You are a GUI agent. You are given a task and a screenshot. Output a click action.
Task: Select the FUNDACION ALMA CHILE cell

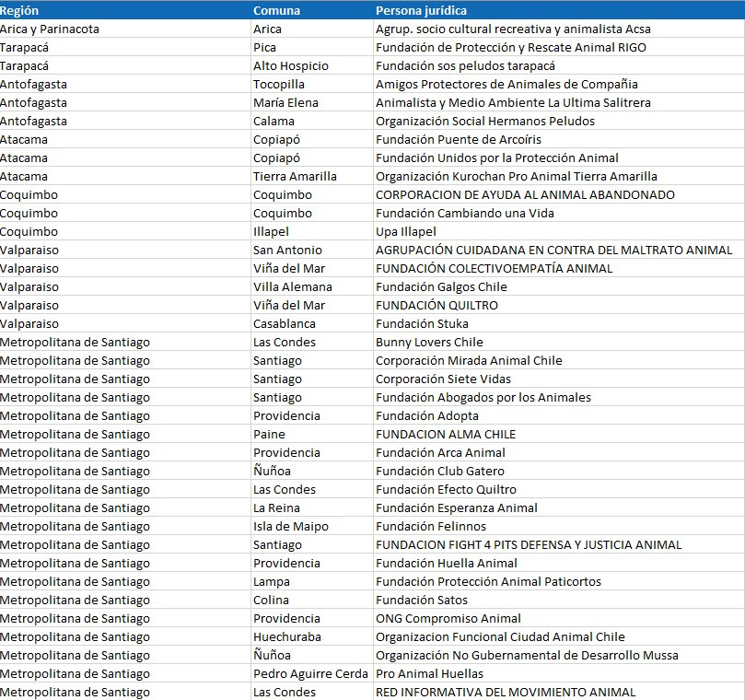pyautogui.click(x=559, y=435)
